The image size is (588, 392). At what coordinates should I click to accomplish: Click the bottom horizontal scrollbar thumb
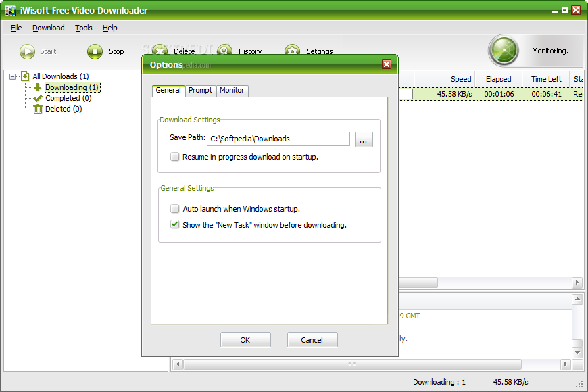tap(352, 364)
